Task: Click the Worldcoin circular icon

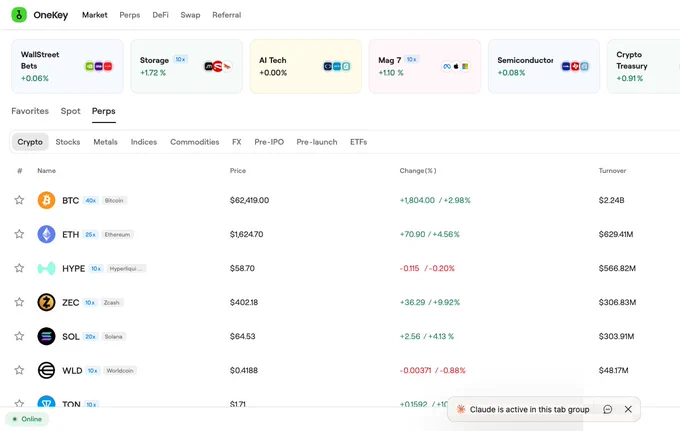Action: pyautogui.click(x=46, y=370)
